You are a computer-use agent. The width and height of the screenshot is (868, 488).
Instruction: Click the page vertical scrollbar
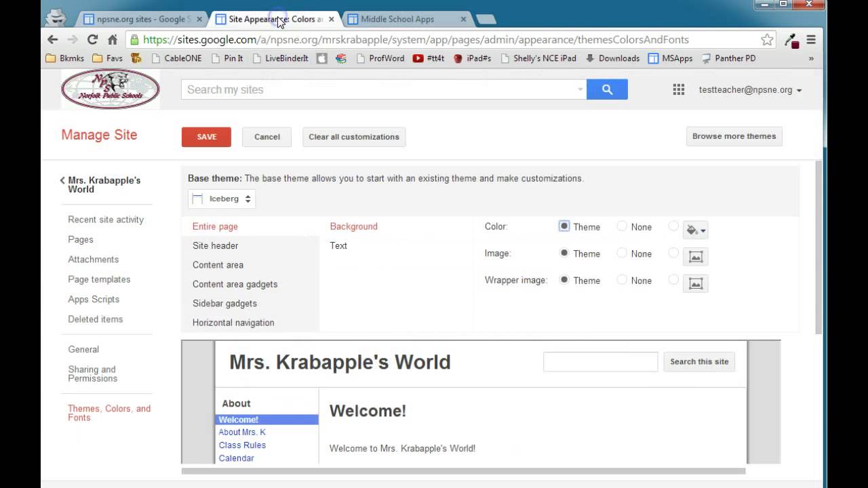pyautogui.click(x=819, y=247)
